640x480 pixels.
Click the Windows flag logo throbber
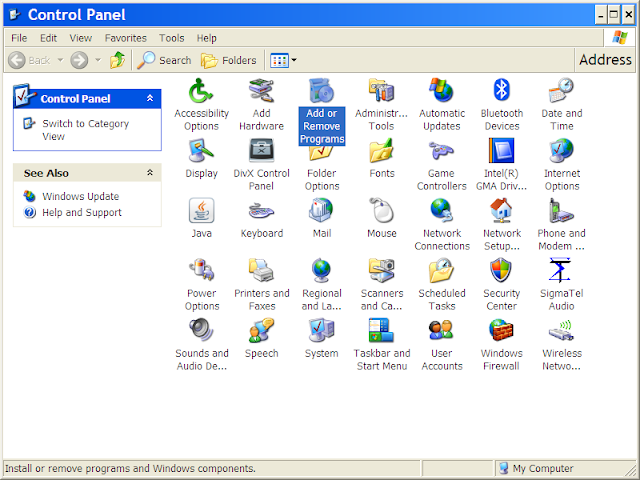click(620, 38)
